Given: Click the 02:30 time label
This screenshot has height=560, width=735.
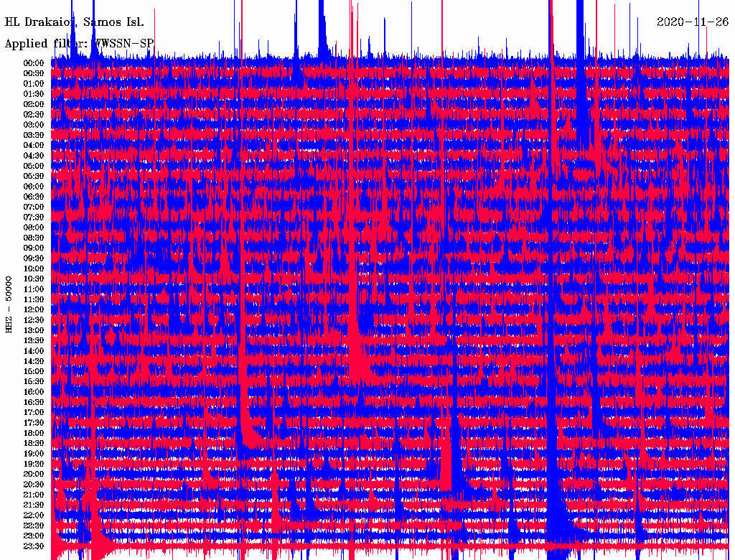Looking at the screenshot, I should click(x=34, y=114).
